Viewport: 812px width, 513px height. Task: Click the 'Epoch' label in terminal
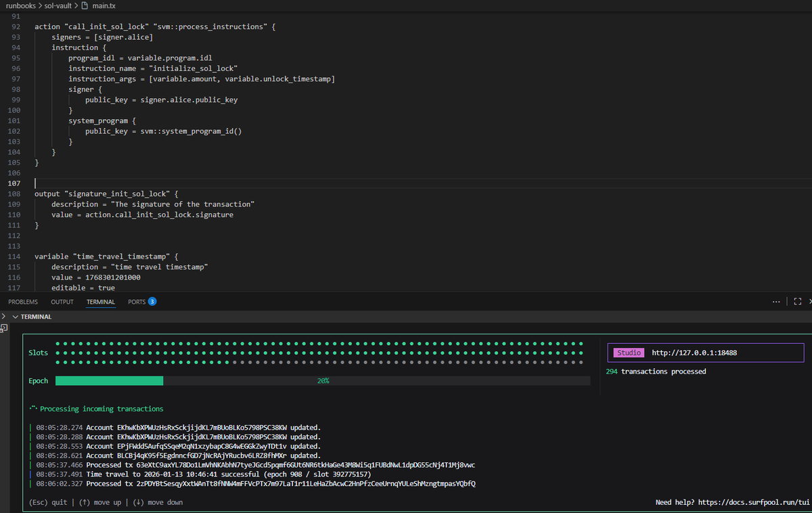[38, 381]
